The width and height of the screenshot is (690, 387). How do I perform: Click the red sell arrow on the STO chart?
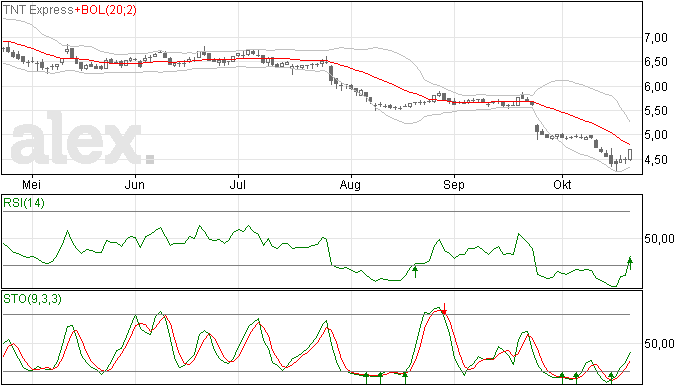pyautogui.click(x=444, y=309)
